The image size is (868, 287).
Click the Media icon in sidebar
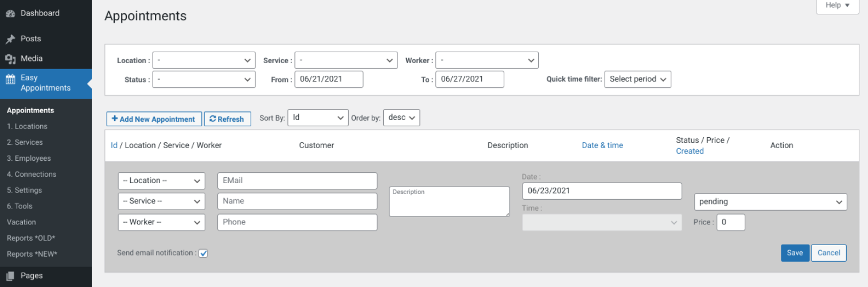pos(10,59)
